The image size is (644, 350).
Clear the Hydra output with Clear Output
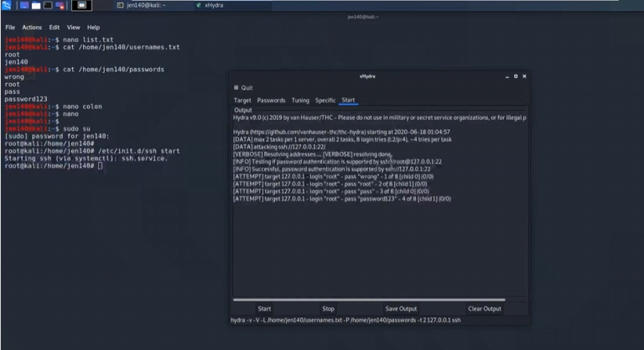[484, 308]
